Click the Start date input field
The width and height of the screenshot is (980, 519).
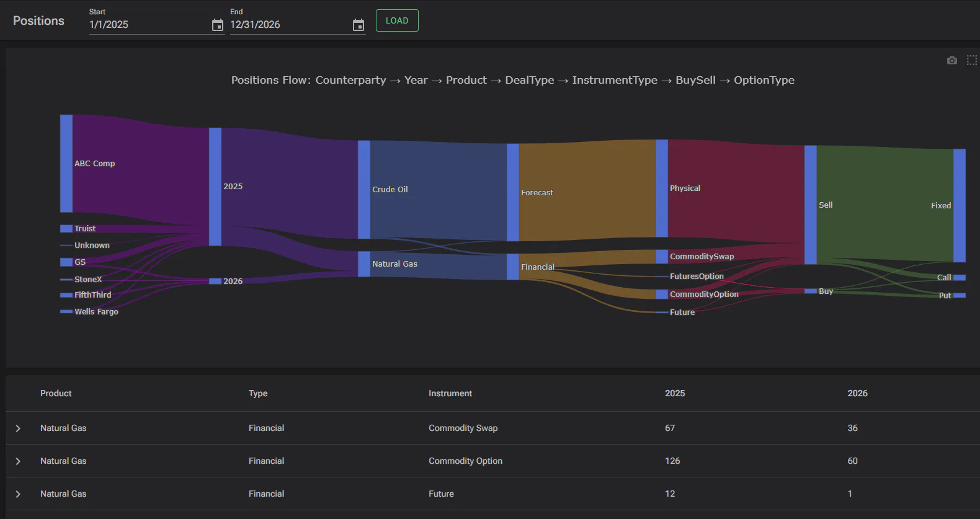coord(149,25)
